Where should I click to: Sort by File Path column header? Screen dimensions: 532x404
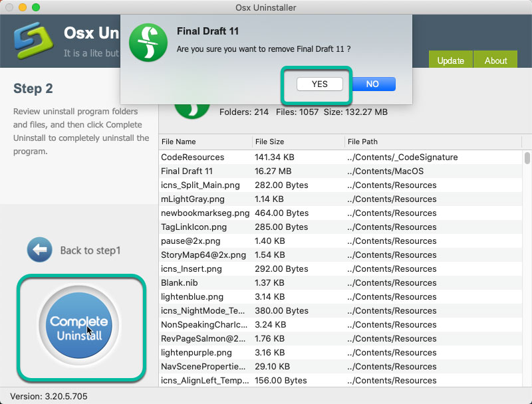[x=362, y=142]
